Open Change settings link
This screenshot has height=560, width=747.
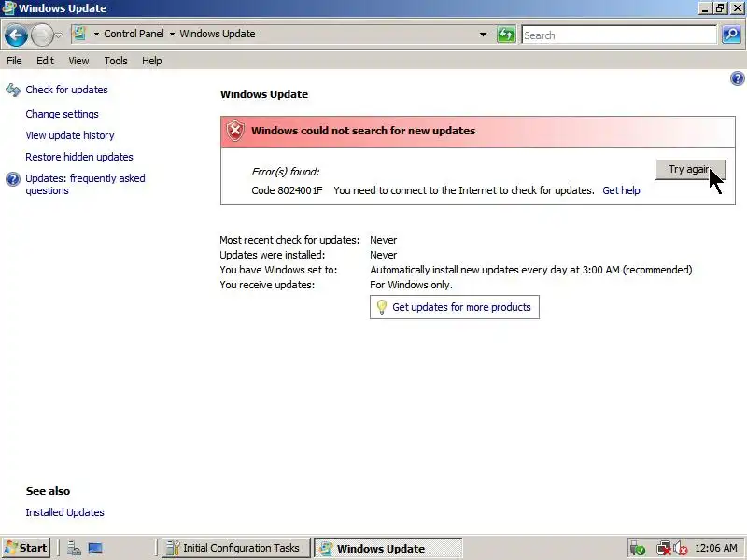point(62,114)
